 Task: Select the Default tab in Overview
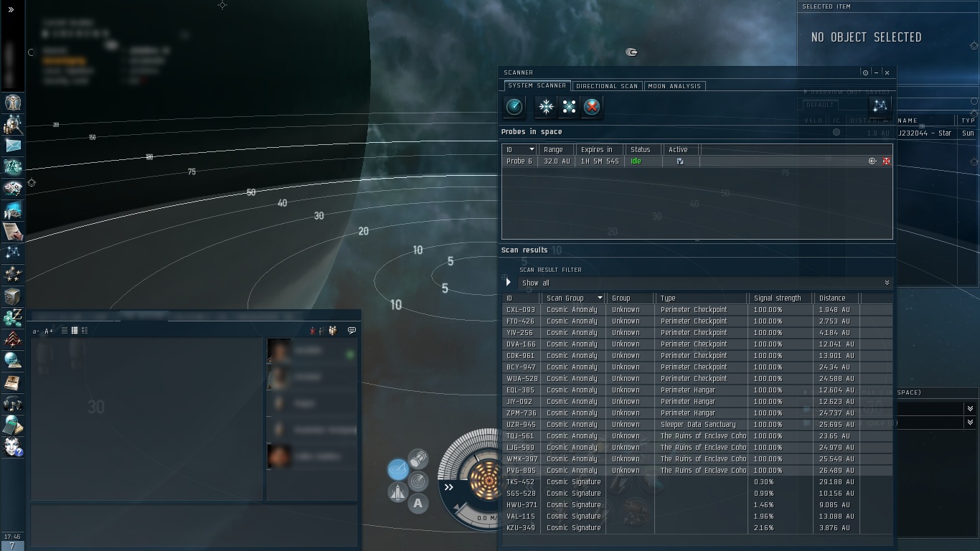(x=820, y=105)
